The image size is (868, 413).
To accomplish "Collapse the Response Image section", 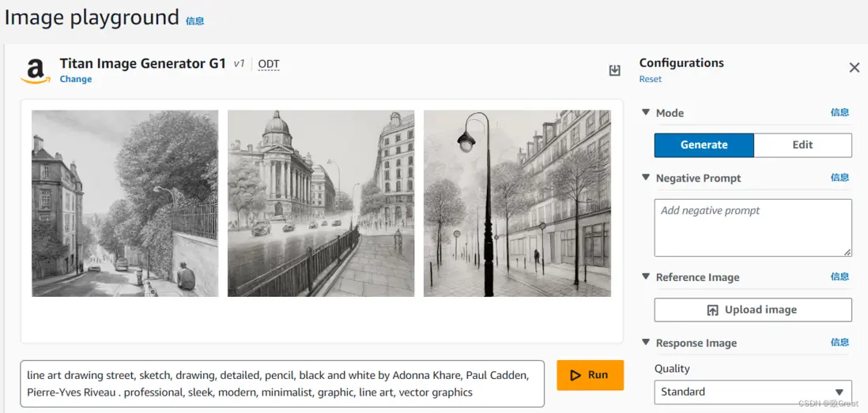I will [x=646, y=343].
